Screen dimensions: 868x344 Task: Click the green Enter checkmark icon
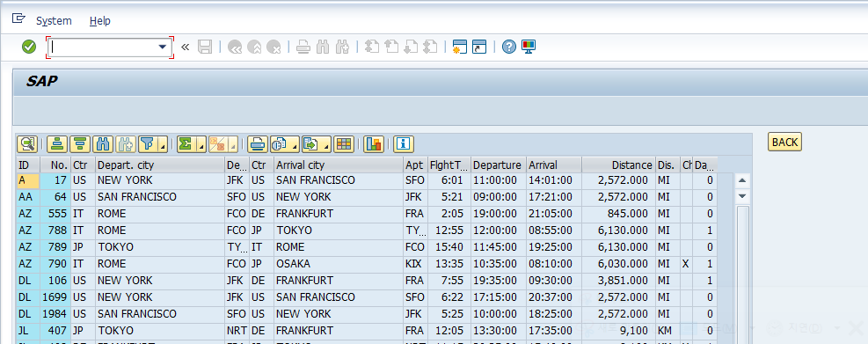pos(29,48)
